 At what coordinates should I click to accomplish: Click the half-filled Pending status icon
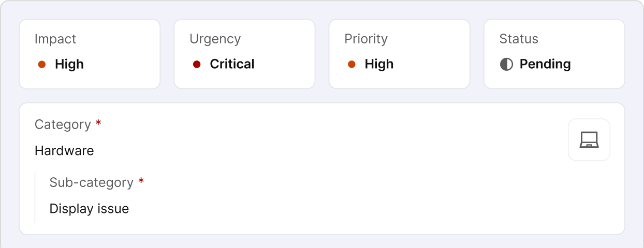pyautogui.click(x=506, y=64)
